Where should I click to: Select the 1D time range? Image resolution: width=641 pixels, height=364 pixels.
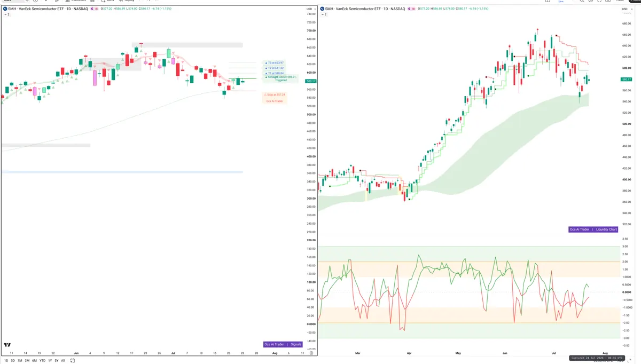click(x=6, y=361)
